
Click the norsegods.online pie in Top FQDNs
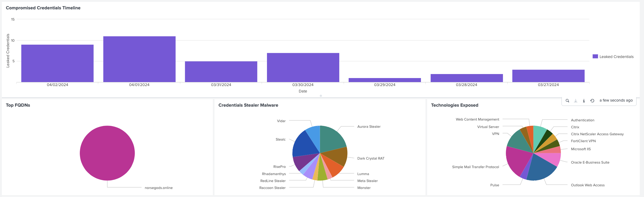tap(107, 153)
